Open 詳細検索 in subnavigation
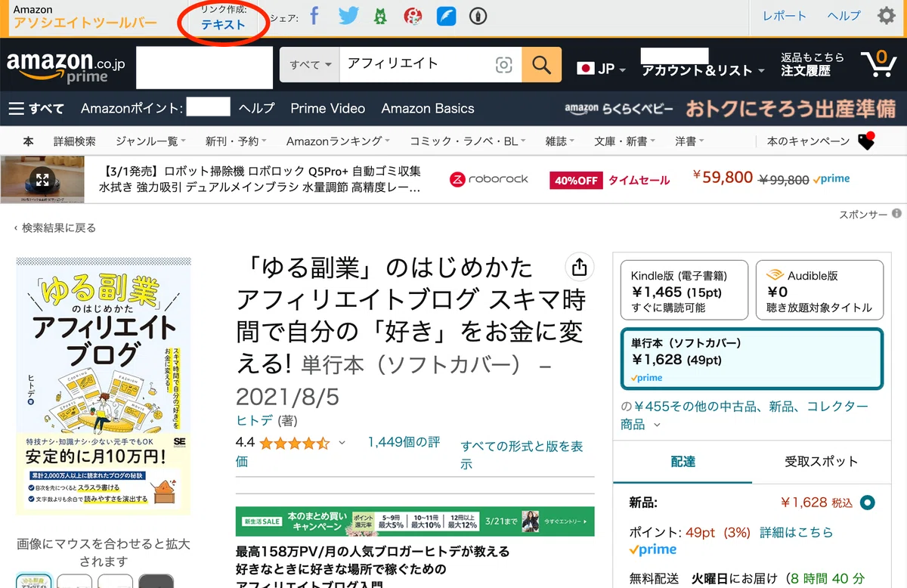This screenshot has height=588, width=907. (75, 141)
